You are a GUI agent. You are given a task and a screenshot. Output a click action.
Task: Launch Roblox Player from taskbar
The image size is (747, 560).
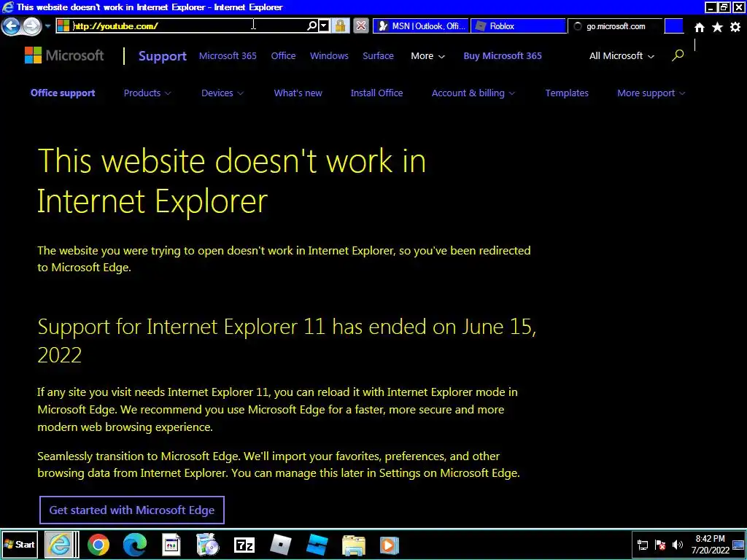[x=280, y=545]
